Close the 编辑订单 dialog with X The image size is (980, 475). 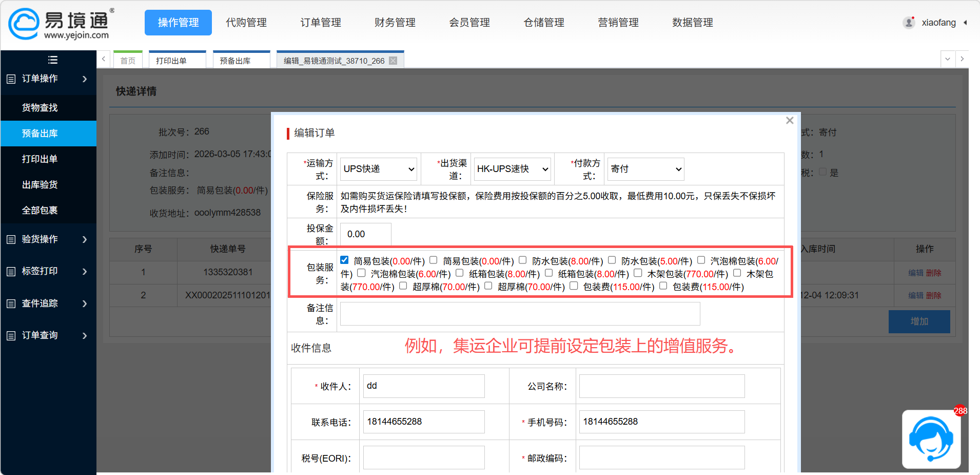pyautogui.click(x=790, y=120)
